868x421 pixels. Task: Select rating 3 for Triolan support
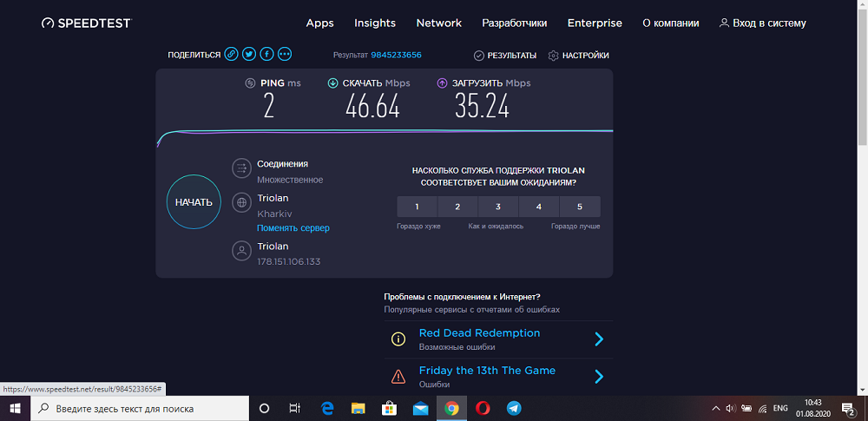498,207
